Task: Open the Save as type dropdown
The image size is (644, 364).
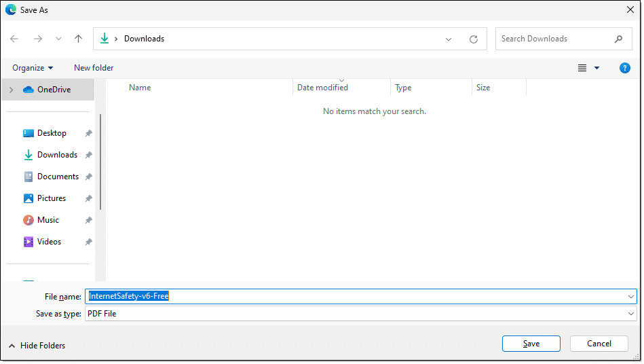Action: tap(631, 314)
